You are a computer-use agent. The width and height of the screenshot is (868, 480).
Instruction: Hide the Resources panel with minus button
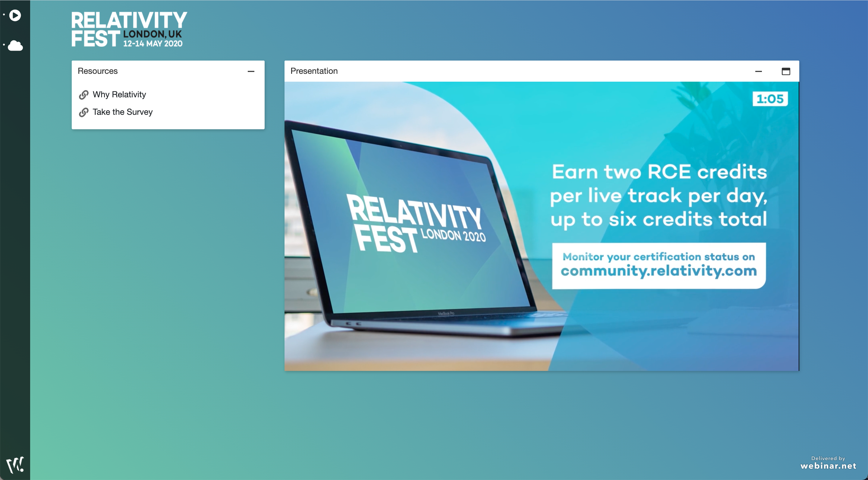tap(251, 70)
